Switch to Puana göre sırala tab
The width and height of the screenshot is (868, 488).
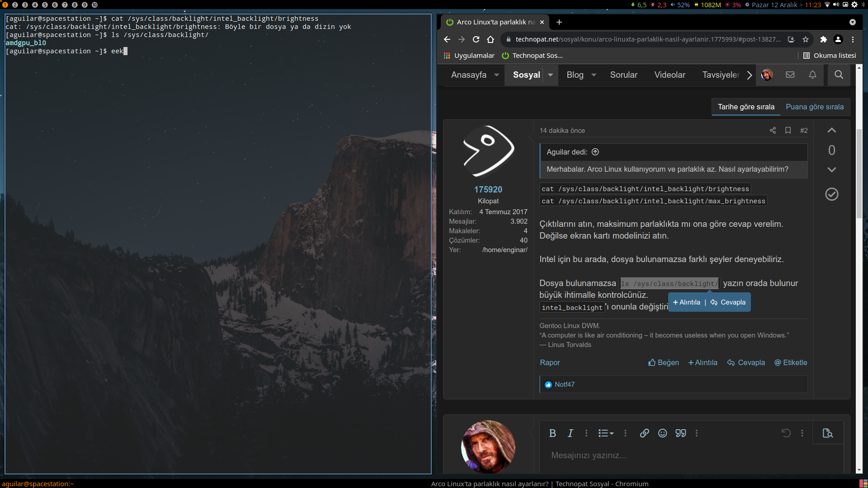(814, 107)
